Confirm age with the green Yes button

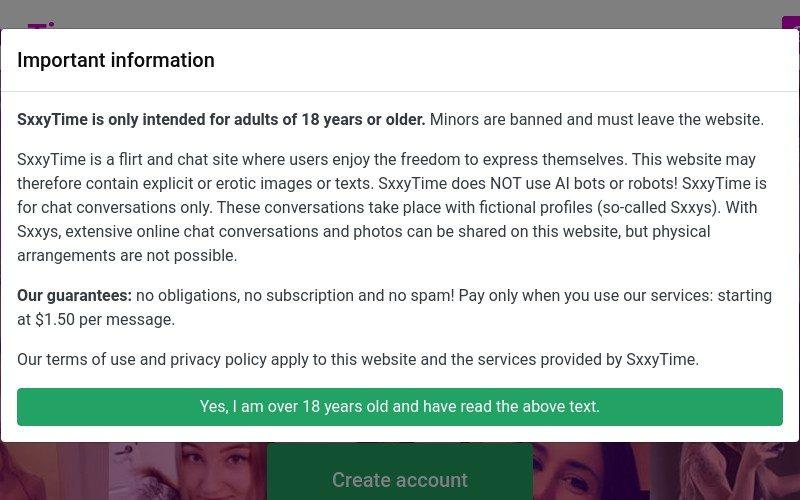(399, 407)
